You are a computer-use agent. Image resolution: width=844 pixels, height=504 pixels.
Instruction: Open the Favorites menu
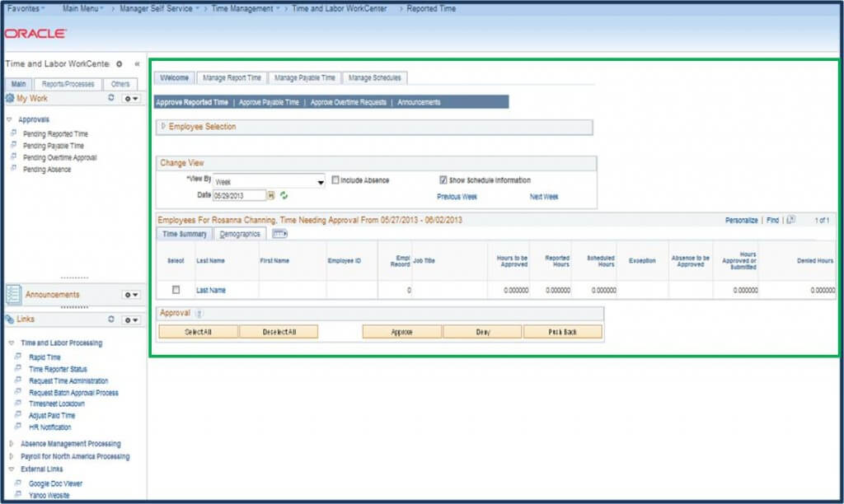click(26, 8)
